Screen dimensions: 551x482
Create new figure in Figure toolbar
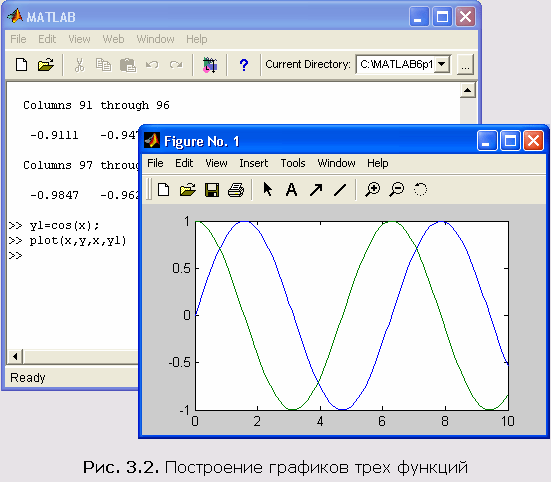point(163,190)
